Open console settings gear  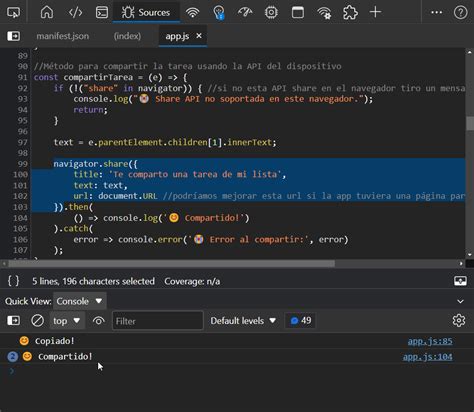click(459, 320)
